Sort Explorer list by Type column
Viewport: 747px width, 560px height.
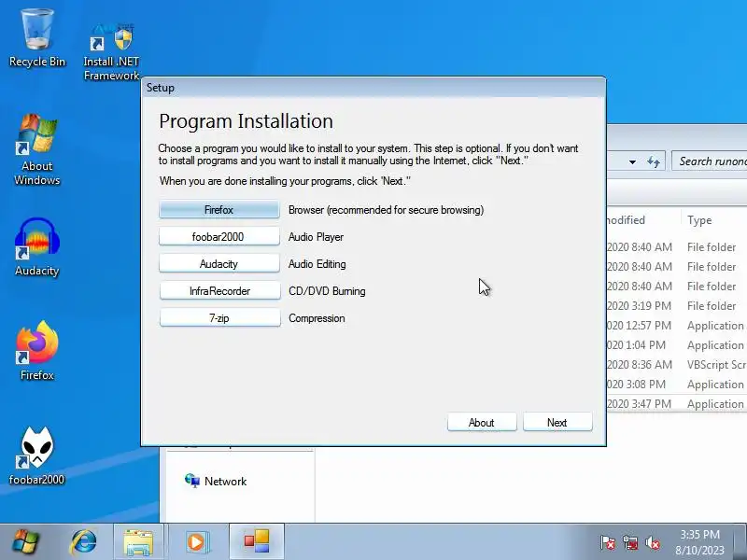714,220
